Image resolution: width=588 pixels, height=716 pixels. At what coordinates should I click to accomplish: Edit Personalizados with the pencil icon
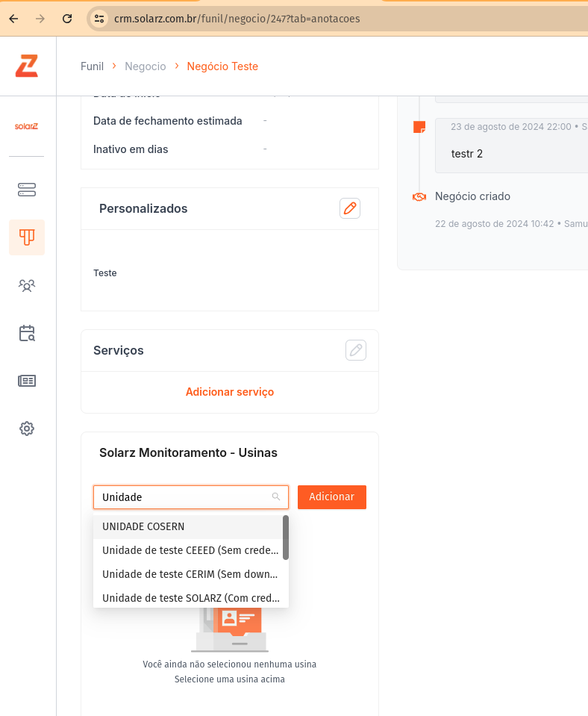(349, 208)
